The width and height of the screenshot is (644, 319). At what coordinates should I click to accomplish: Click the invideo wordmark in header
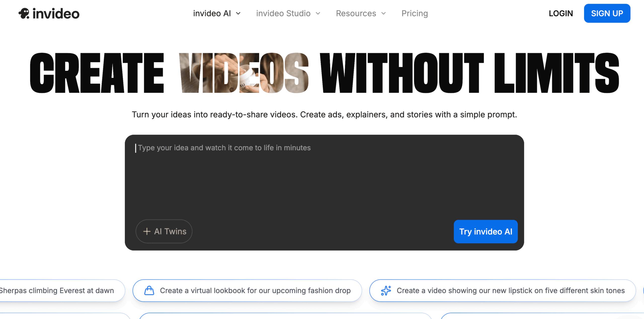coord(56,14)
